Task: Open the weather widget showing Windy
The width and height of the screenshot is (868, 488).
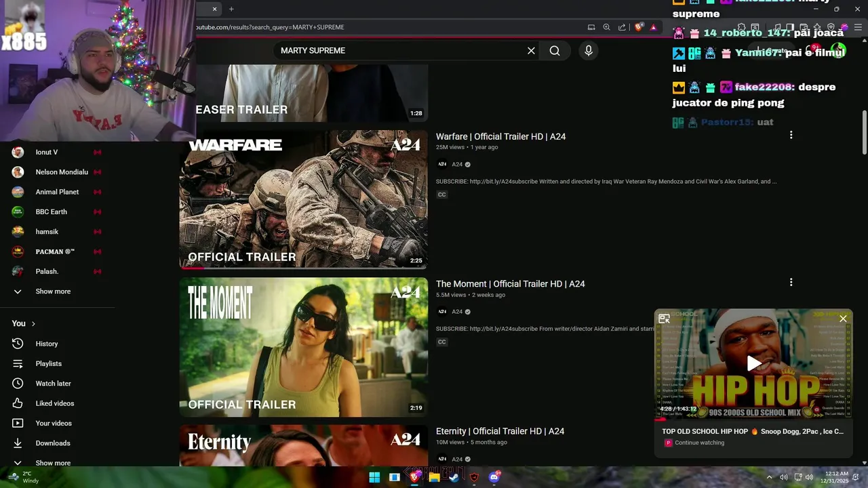Action: pyautogui.click(x=23, y=477)
